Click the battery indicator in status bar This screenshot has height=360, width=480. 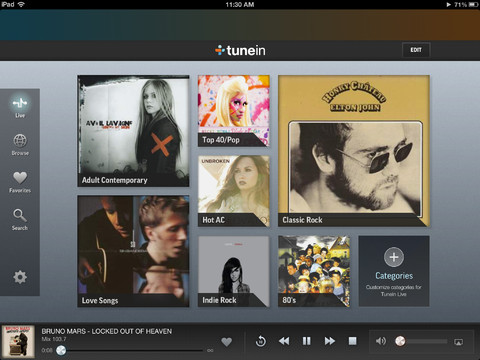473,5
